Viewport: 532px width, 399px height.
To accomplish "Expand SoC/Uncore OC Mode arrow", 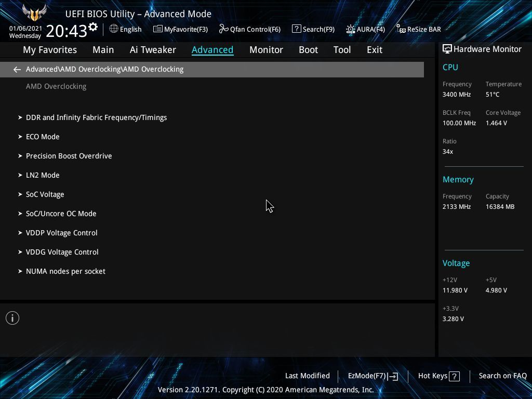I will [x=20, y=214].
